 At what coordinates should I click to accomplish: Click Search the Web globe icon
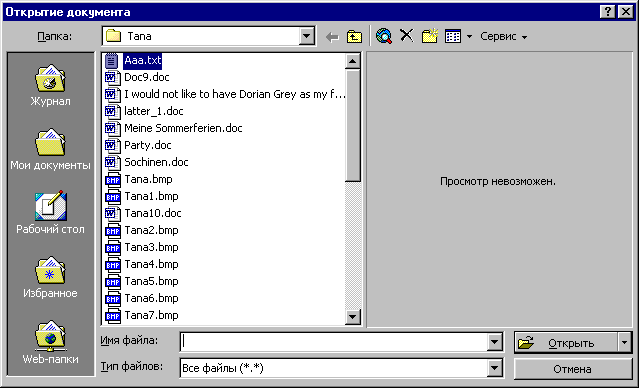(x=384, y=36)
